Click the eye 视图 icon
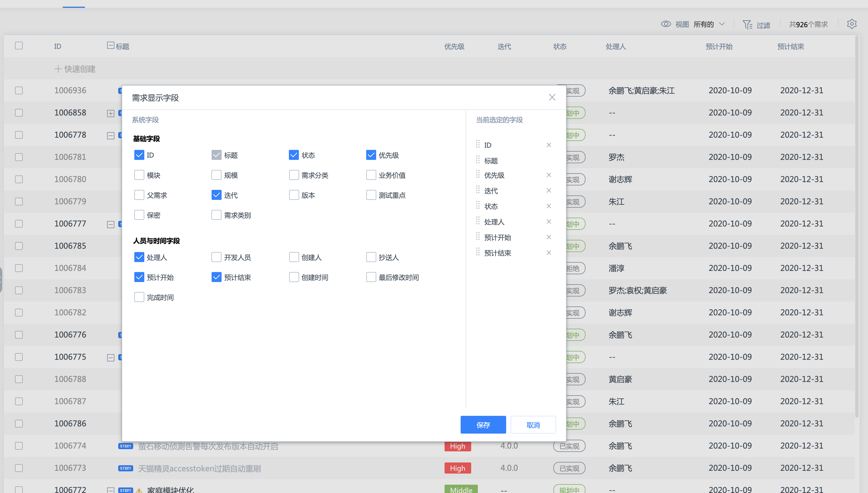868x493 pixels. [666, 24]
